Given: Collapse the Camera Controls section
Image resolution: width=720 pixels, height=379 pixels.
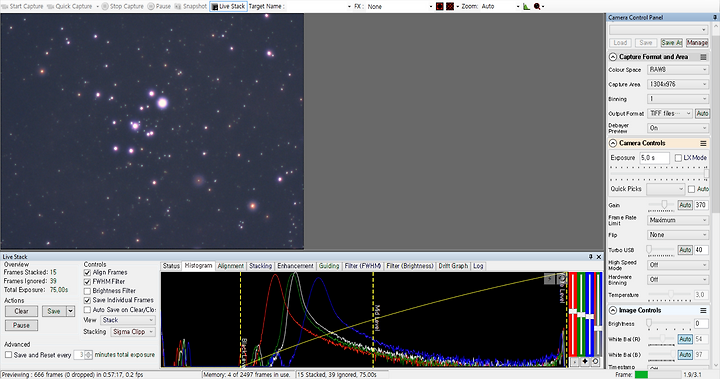Looking at the screenshot, I should (613, 143).
